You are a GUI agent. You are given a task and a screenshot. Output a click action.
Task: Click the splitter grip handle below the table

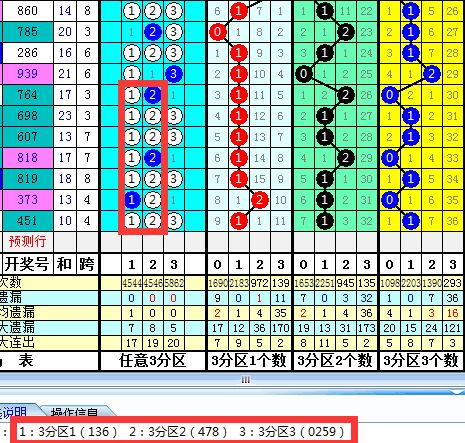[x=246, y=380]
